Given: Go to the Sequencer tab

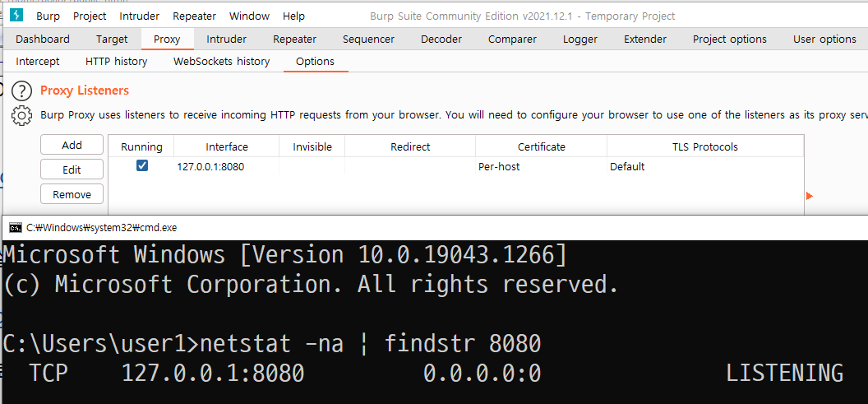Looking at the screenshot, I should point(369,39).
